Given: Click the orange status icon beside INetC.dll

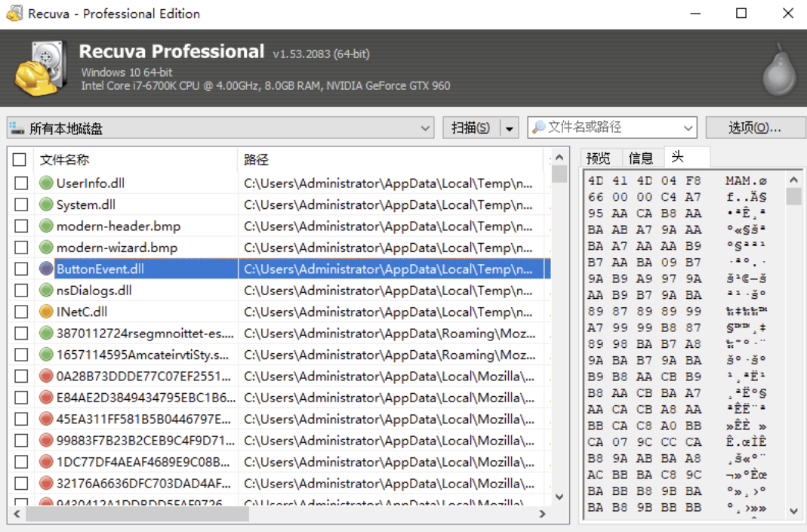Looking at the screenshot, I should [46, 312].
